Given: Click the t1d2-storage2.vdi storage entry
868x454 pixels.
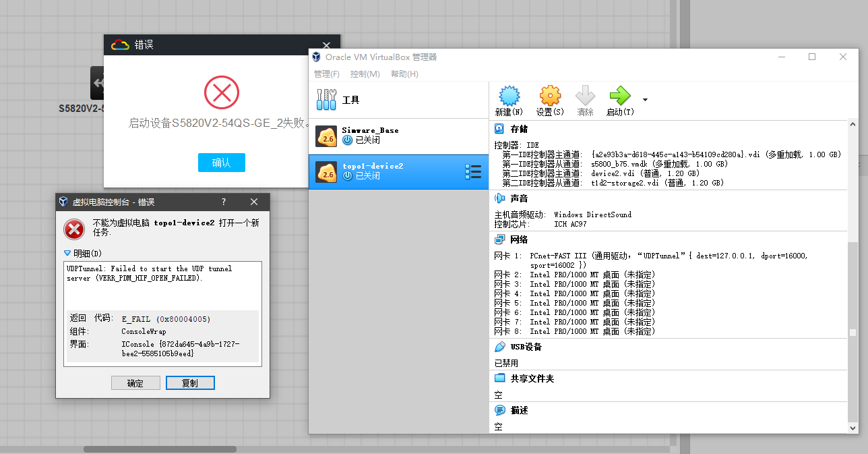Looking at the screenshot, I should [658, 183].
